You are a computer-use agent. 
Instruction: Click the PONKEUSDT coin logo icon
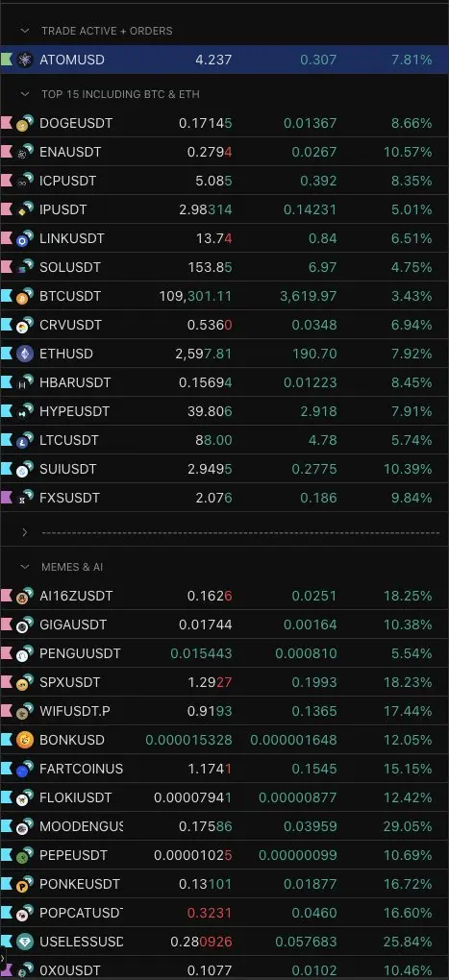[25, 884]
